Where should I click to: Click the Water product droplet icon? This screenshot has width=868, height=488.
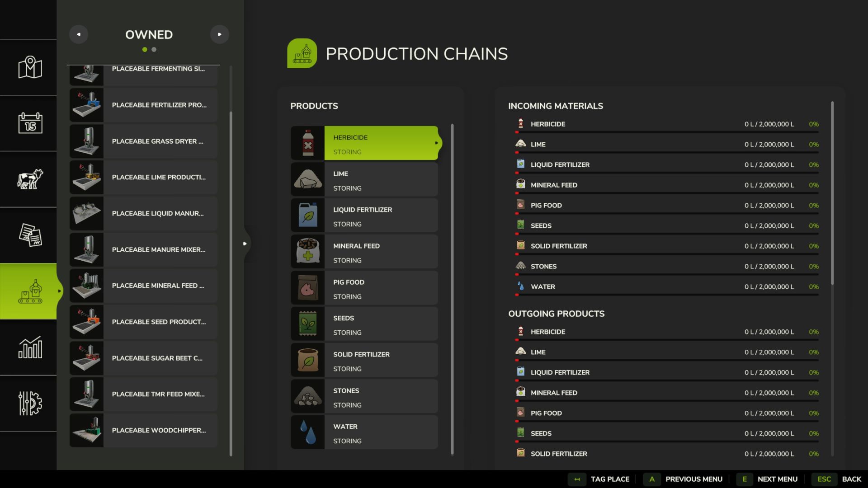tap(308, 432)
